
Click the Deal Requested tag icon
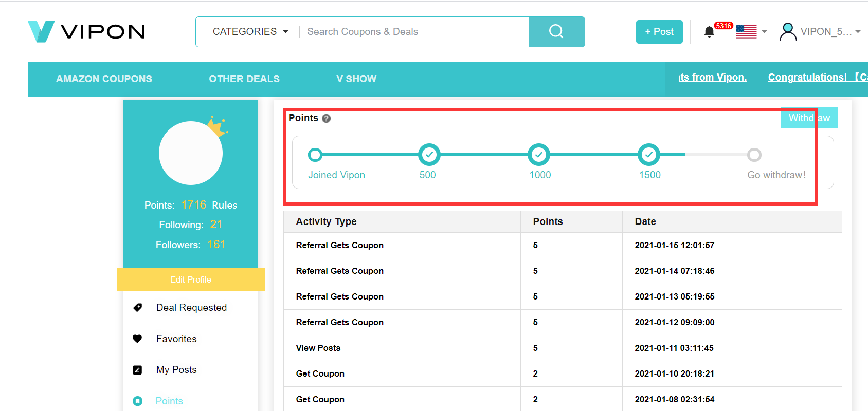137,307
